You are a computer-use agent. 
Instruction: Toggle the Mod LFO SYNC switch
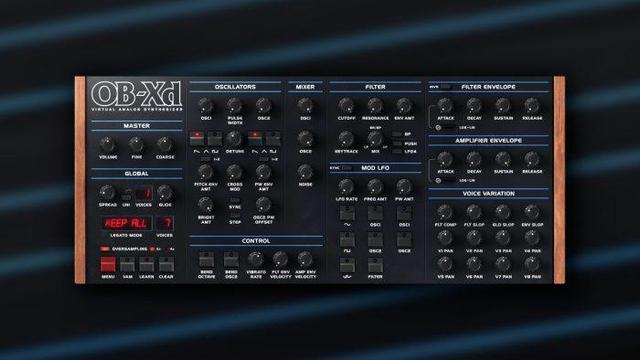[347, 168]
